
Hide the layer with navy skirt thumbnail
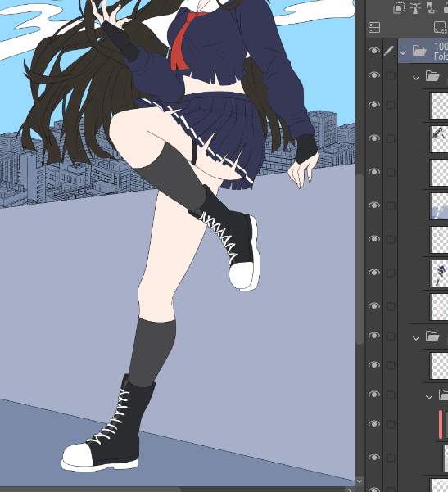pos(374,273)
